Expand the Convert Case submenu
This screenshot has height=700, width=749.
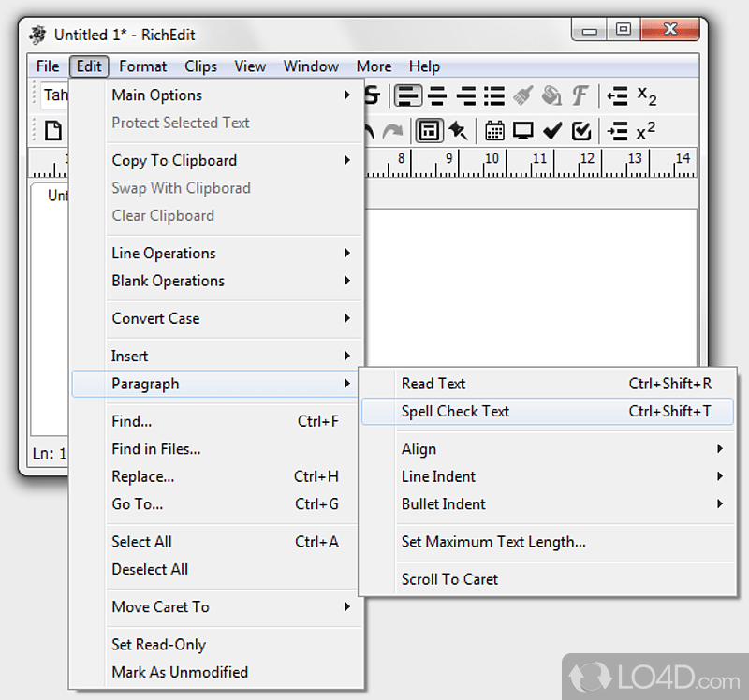coord(216,318)
